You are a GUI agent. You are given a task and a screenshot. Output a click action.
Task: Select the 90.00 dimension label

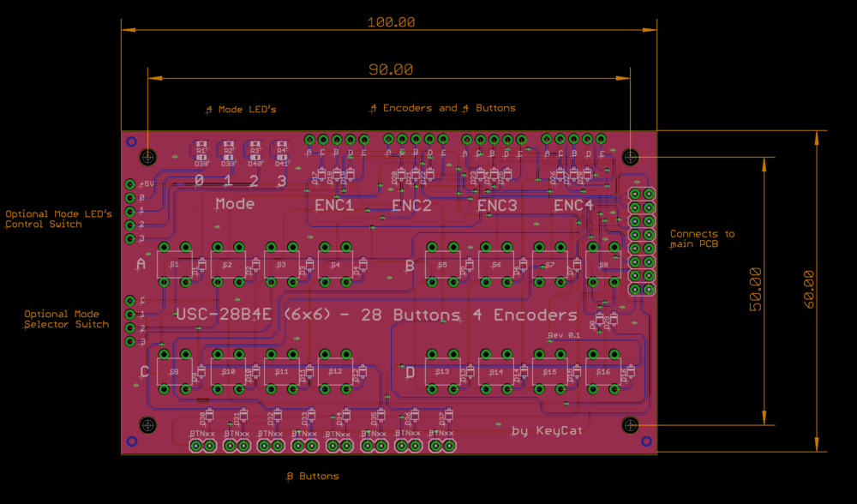[391, 69]
